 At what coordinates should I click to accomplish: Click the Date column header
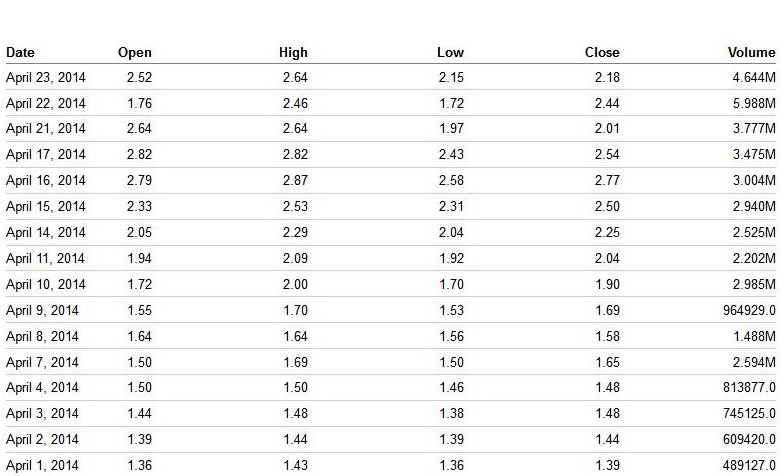[x=20, y=52]
